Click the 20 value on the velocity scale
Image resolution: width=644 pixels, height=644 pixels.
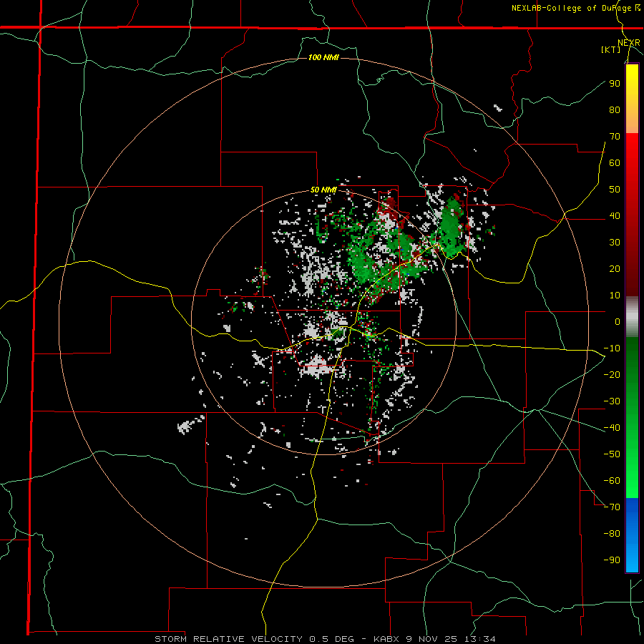[615, 268]
